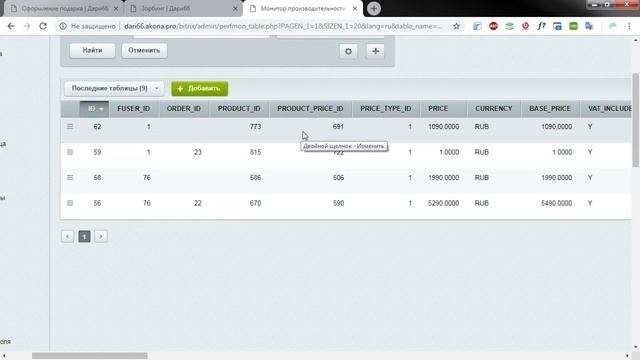Screen dimensions: 640x360
Task: Open a new browser tab
Action: pos(373,8)
